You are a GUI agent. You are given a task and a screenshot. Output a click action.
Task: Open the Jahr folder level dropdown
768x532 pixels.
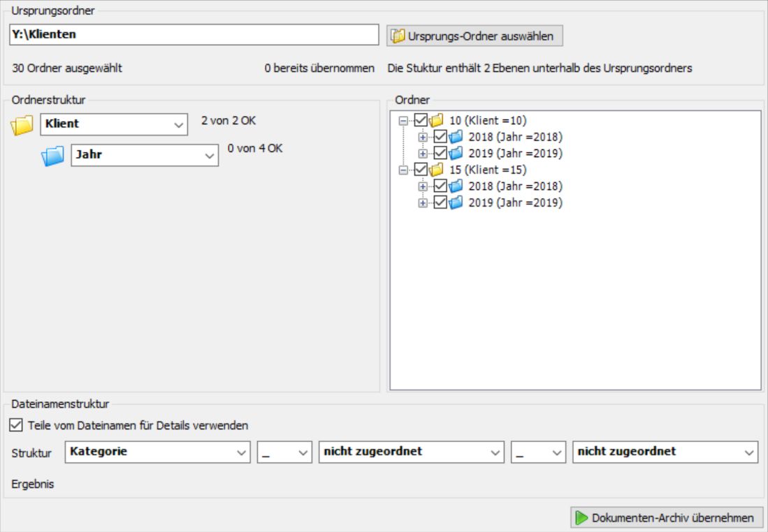click(x=145, y=156)
